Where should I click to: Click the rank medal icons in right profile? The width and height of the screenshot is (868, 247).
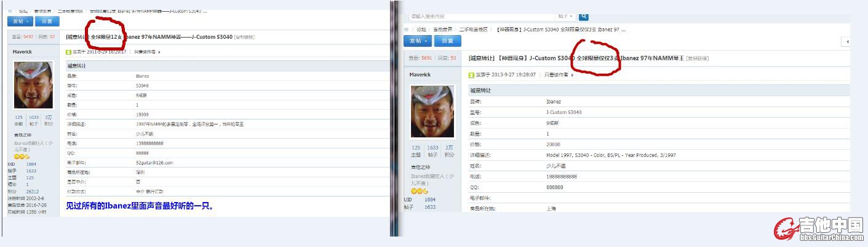pos(418,192)
